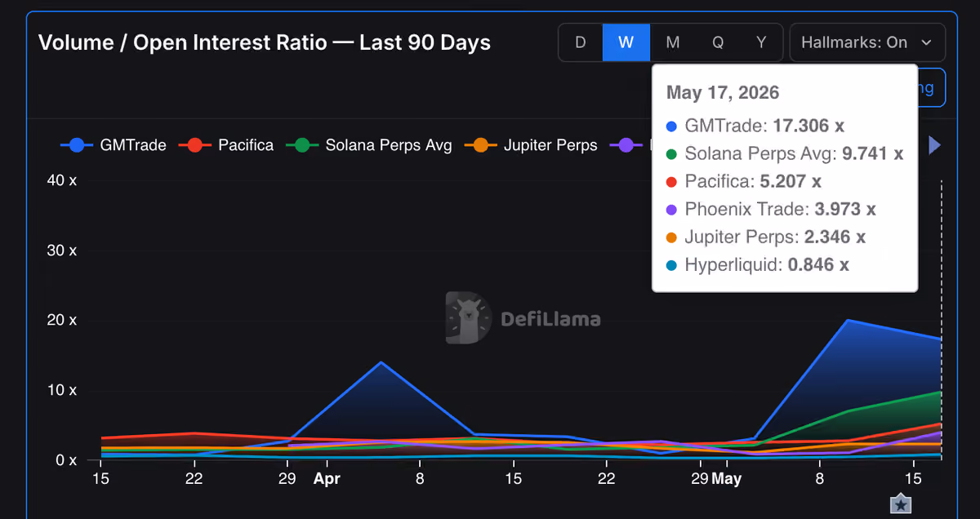This screenshot has width=980, height=519.
Task: Click the 10 x y-axis label
Action: pos(61,390)
